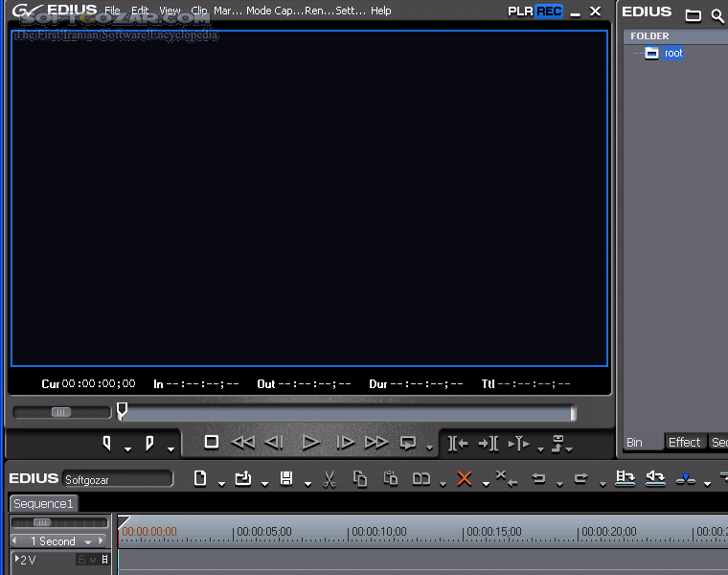Open dropdown arrow next to New Sequence icon
Image resolution: width=728 pixels, height=575 pixels.
[x=220, y=482]
